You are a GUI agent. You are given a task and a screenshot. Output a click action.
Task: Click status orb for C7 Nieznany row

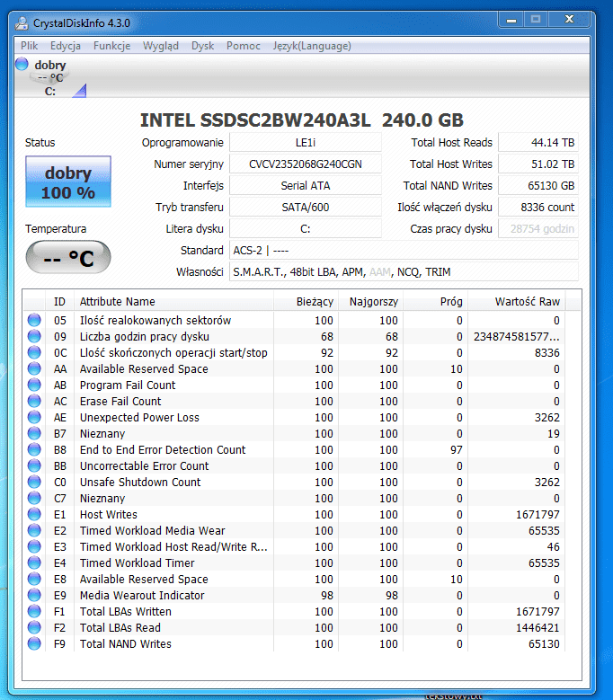click(34, 498)
